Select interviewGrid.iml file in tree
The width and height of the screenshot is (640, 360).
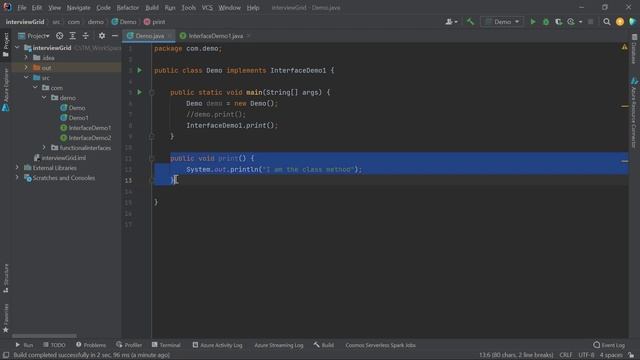[60, 158]
